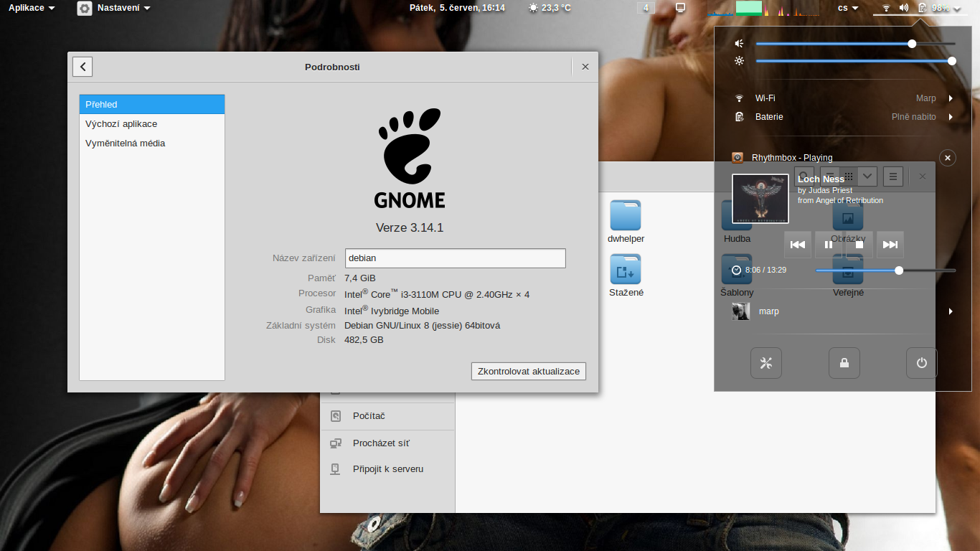Screen dimensions: 980x551
Task: Click the Rhythmbox app icon in the media player
Action: click(x=738, y=158)
